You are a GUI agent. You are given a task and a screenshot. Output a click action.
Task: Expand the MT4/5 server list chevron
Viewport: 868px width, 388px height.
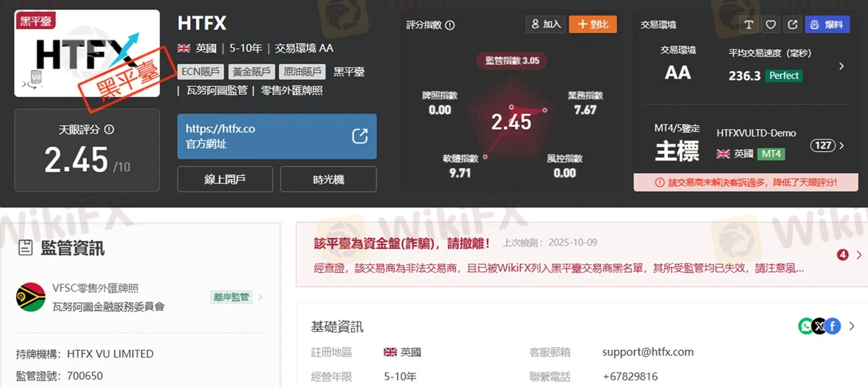tap(841, 145)
